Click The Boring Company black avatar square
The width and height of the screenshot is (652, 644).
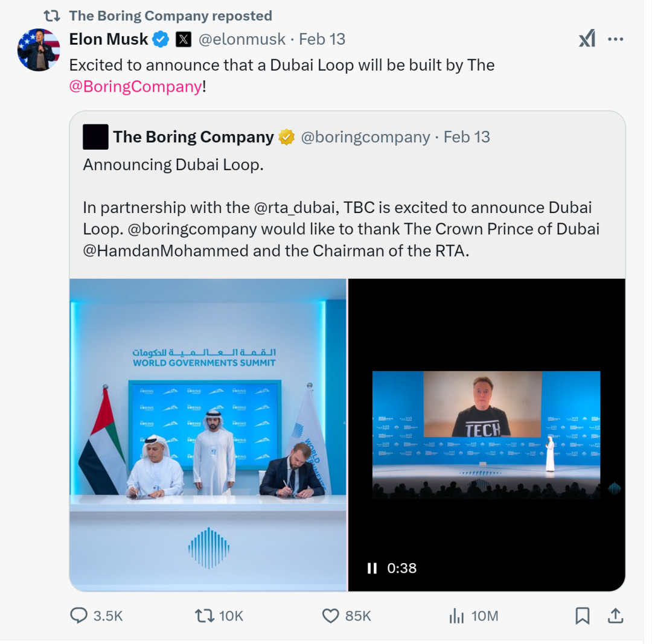tap(95, 137)
